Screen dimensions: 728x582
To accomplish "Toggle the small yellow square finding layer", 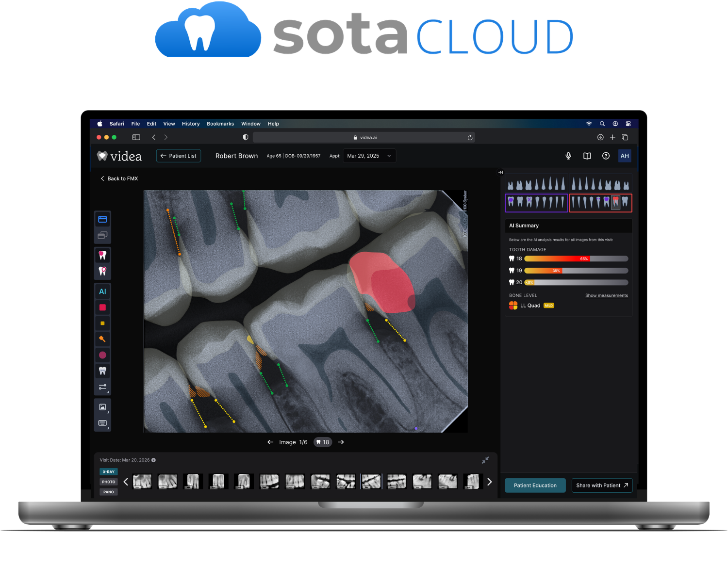I will [102, 323].
